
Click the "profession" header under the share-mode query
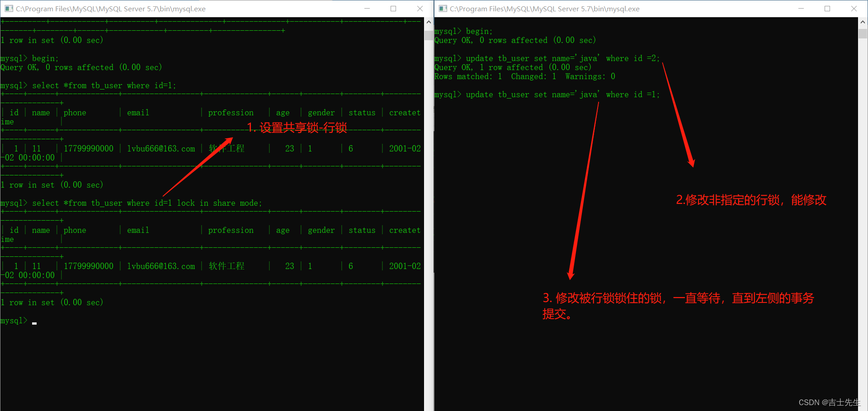point(231,230)
